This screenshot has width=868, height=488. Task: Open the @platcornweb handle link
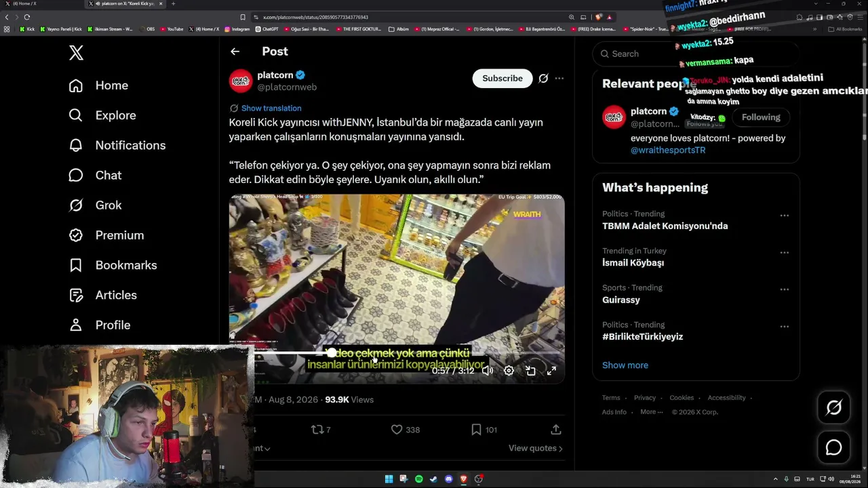click(287, 87)
